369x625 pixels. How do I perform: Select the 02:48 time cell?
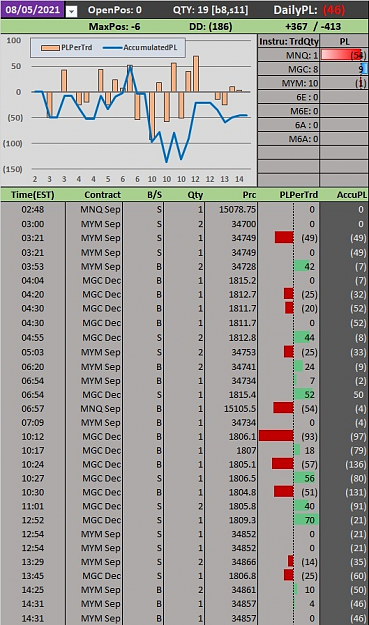pyautogui.click(x=33, y=209)
